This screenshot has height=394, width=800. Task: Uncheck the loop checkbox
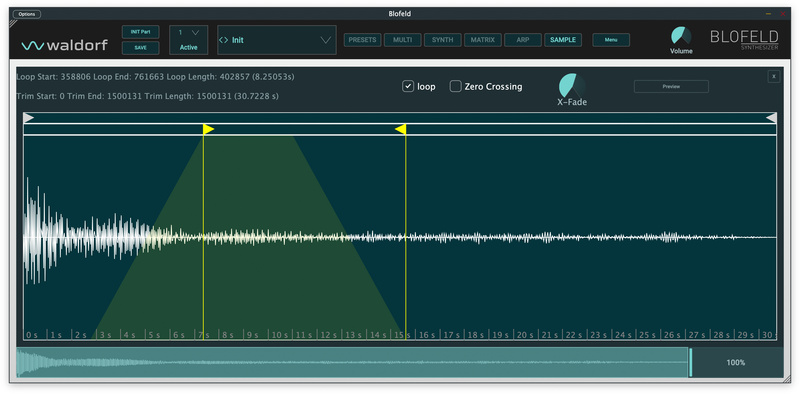(x=408, y=86)
